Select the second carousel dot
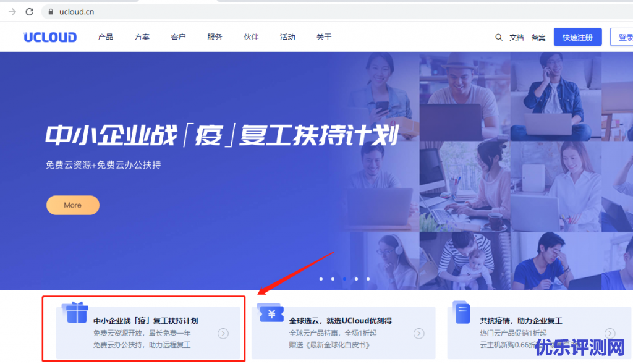Viewport: 633px width, 364px height. 333,279
